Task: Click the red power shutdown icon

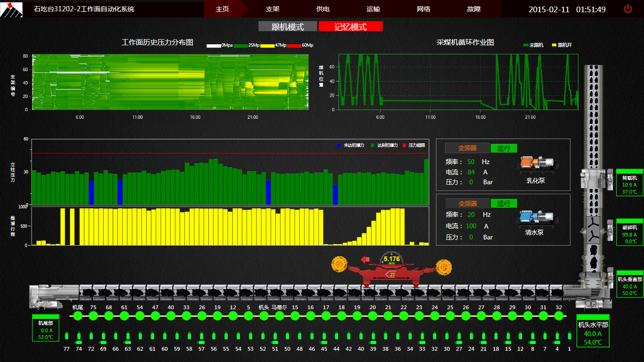Action: (x=627, y=8)
